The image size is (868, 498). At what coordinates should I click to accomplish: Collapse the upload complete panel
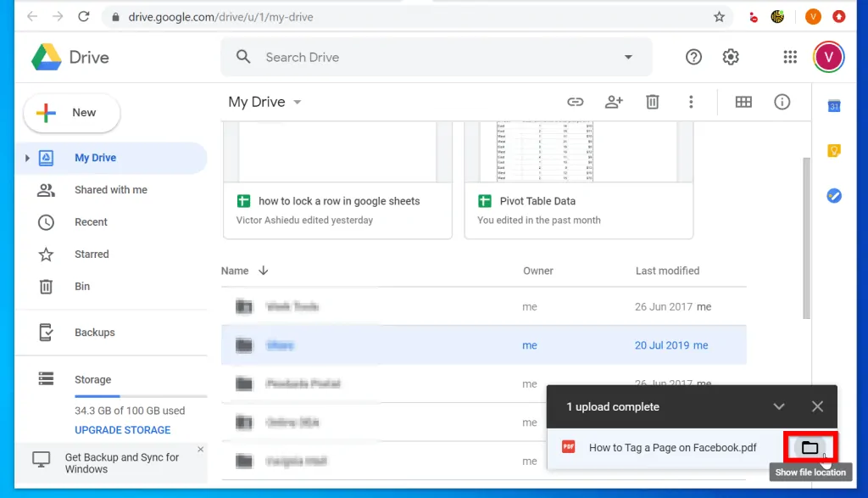pyautogui.click(x=779, y=406)
